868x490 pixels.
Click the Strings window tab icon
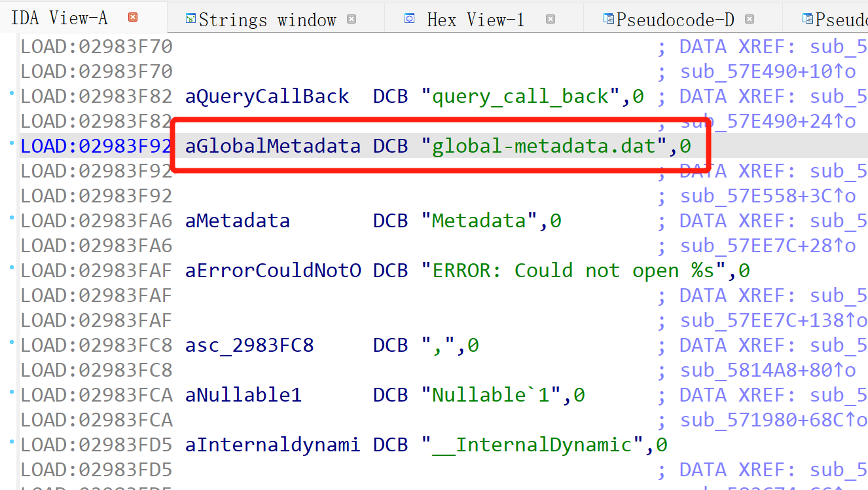190,19
